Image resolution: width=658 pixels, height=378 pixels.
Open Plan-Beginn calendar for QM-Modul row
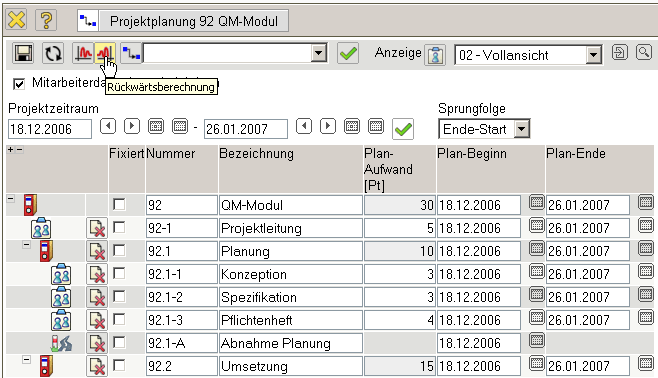(537, 202)
